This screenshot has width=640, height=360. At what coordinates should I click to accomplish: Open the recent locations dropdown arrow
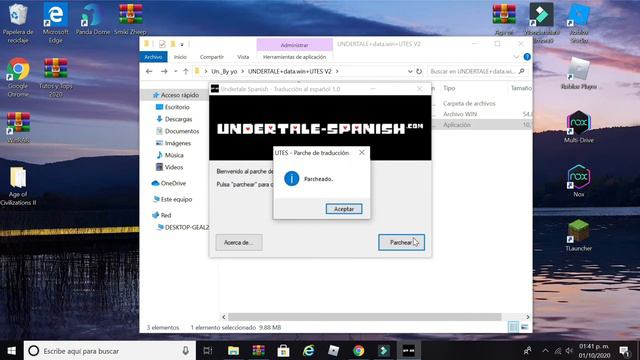[x=176, y=71]
